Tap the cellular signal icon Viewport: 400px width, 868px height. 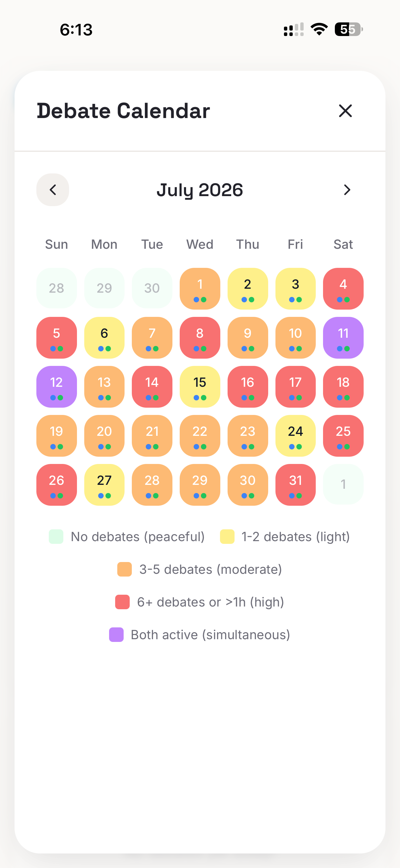(294, 29)
